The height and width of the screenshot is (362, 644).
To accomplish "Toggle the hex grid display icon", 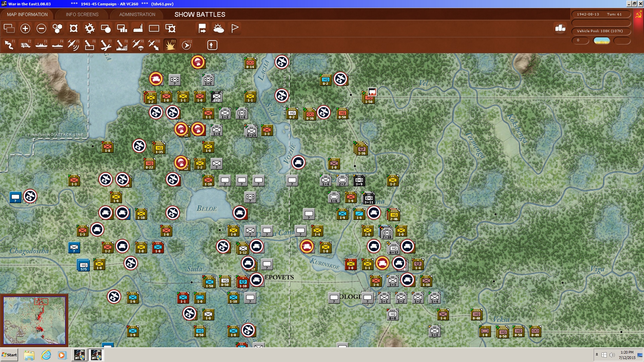I will [x=57, y=28].
